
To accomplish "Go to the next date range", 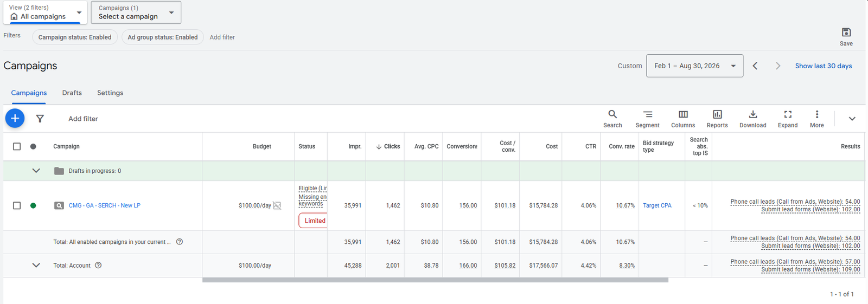I will tap(778, 66).
